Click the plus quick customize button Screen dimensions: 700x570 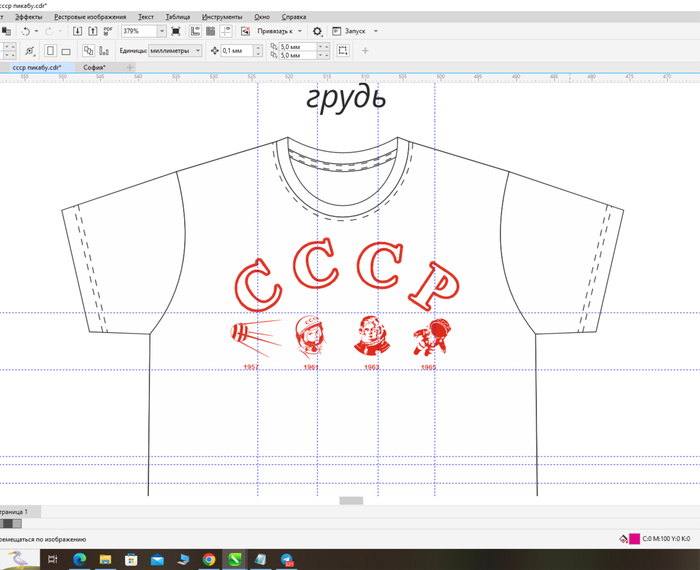[365, 51]
